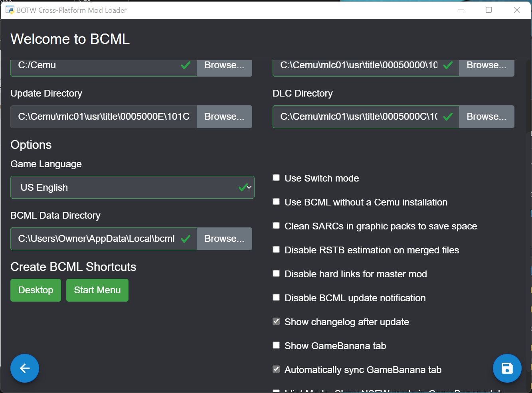
Task: Browse for the DLC Directory
Action: click(x=487, y=117)
